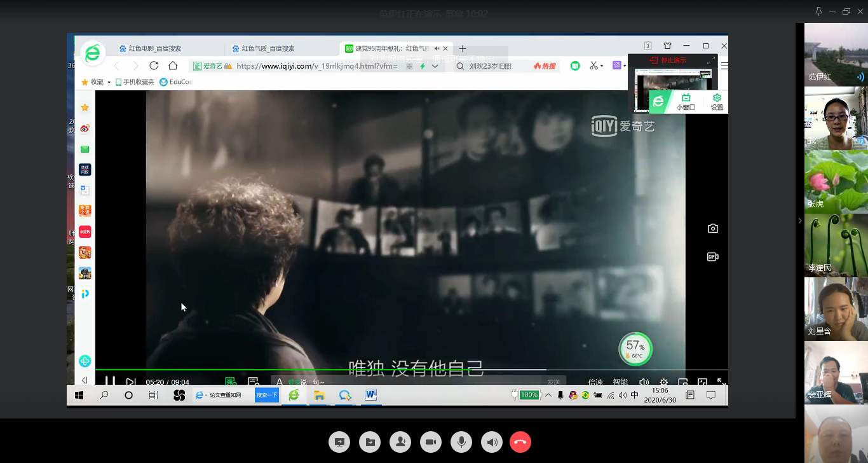Take video screenshot with camera icon
Viewport: 868px width, 463px height.
coord(713,228)
